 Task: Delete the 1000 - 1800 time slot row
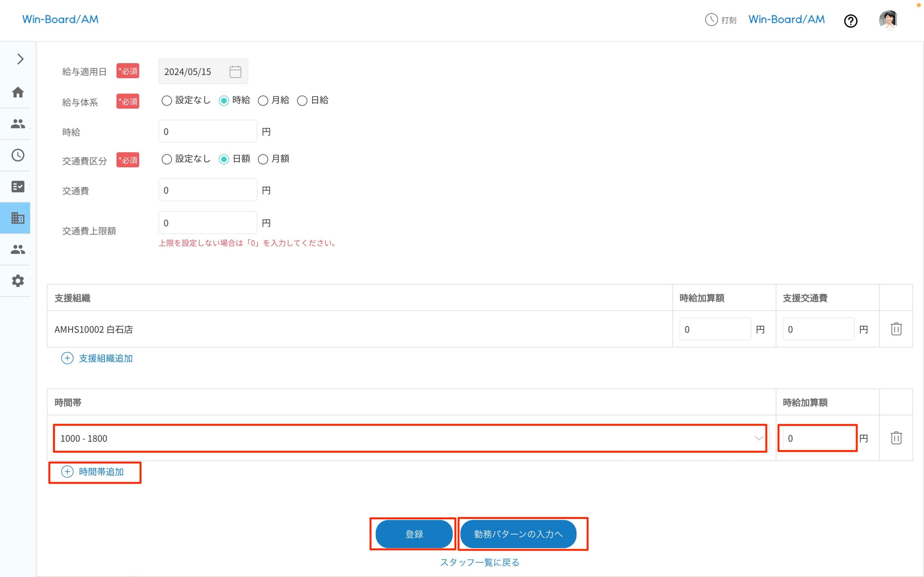coord(896,438)
